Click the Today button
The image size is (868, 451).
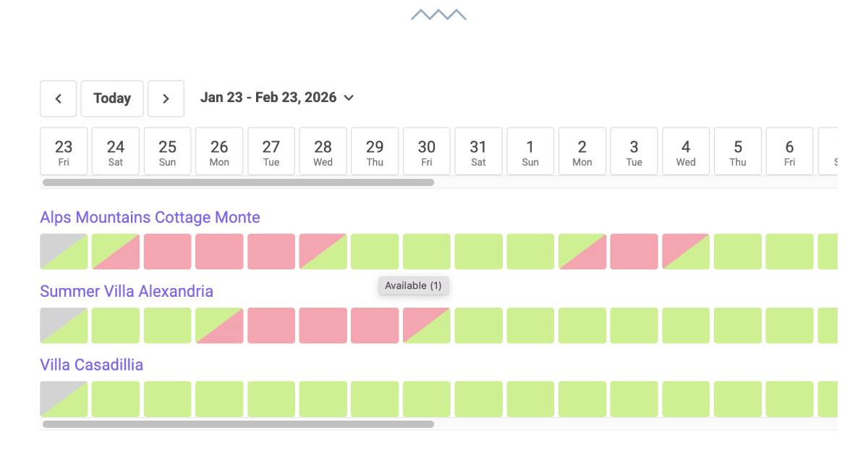click(x=112, y=98)
